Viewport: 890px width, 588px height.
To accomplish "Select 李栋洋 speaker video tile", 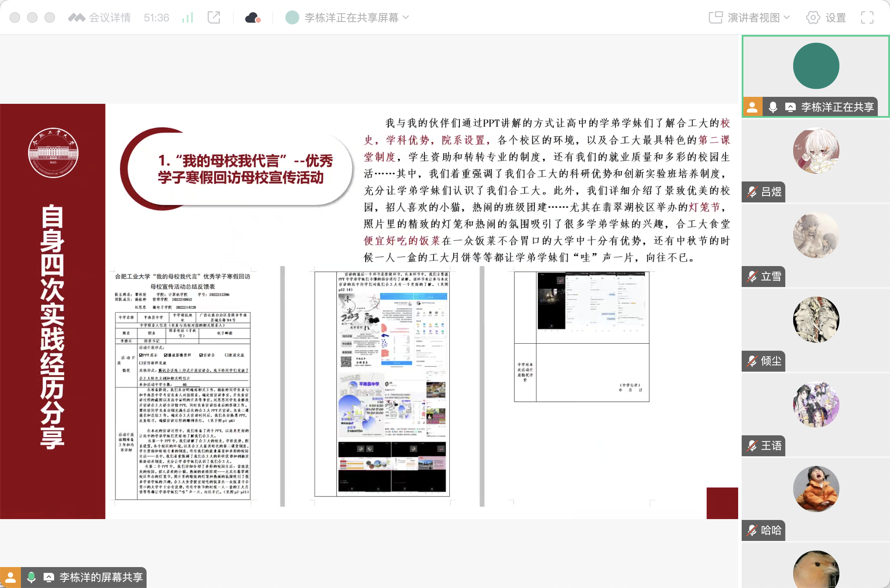I will [x=815, y=66].
